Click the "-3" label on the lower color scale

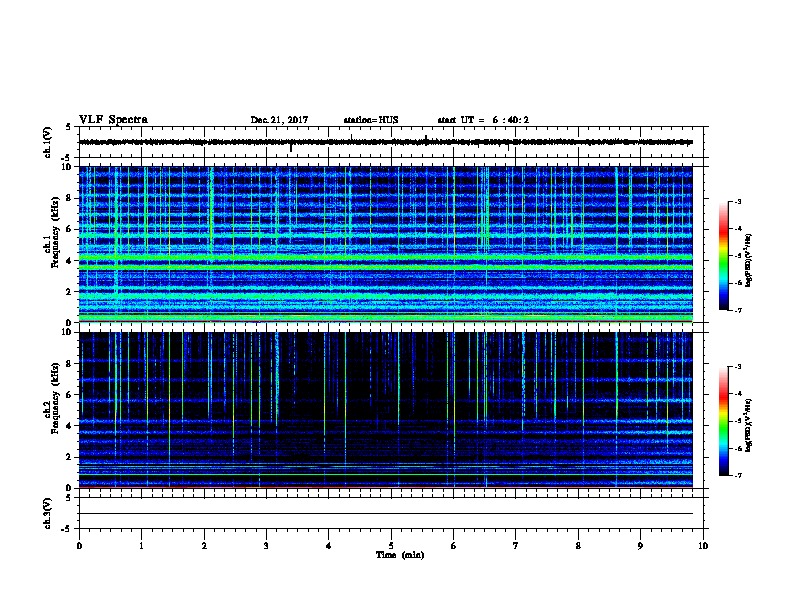(x=737, y=367)
